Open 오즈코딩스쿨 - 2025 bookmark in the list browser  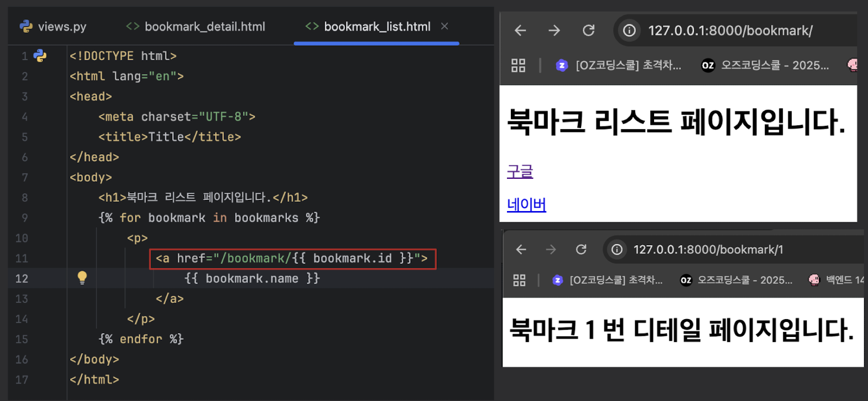765,66
